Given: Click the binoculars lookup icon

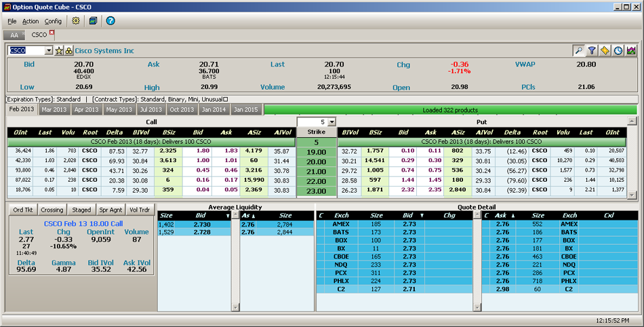Looking at the screenshot, I should [x=68, y=51].
